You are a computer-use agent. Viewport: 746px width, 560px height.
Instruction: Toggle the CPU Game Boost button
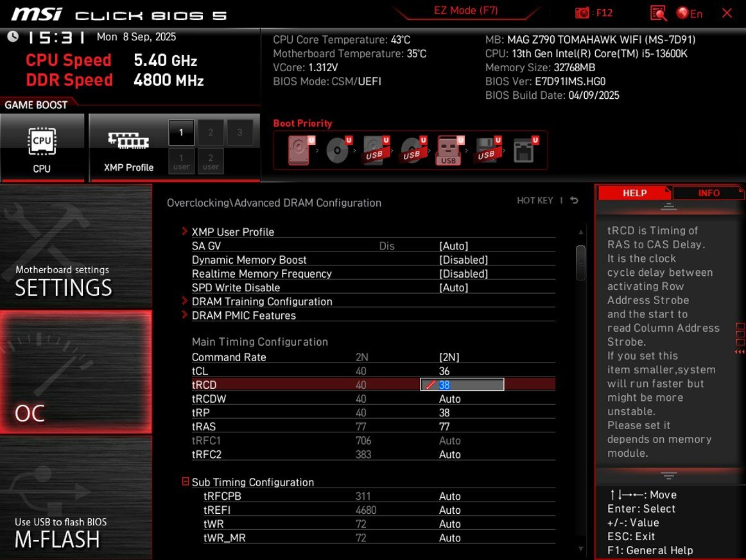(x=42, y=148)
